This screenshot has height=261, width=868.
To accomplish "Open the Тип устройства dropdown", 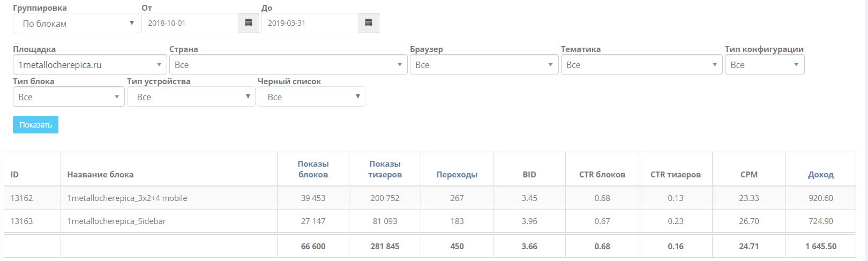I will 191,97.
